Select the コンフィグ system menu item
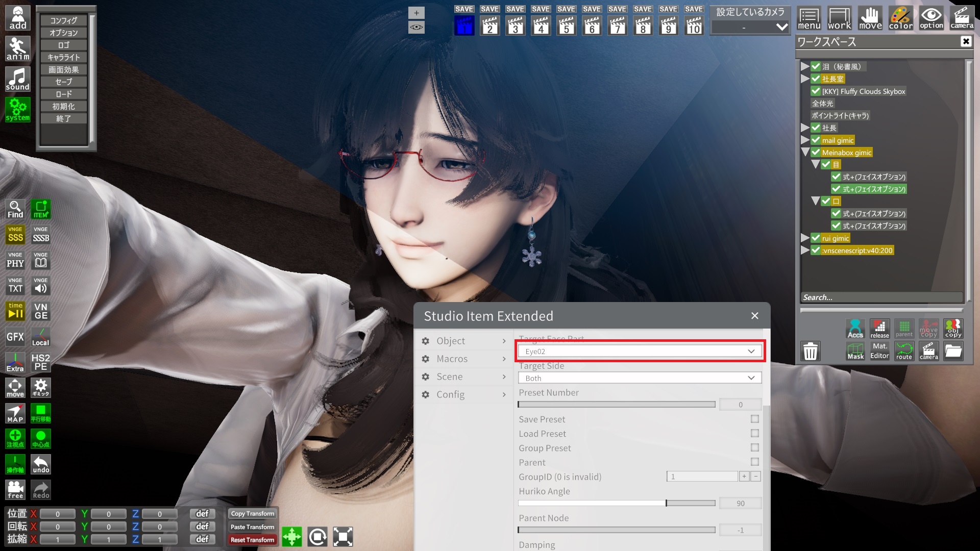The width and height of the screenshot is (980, 551). click(x=64, y=20)
